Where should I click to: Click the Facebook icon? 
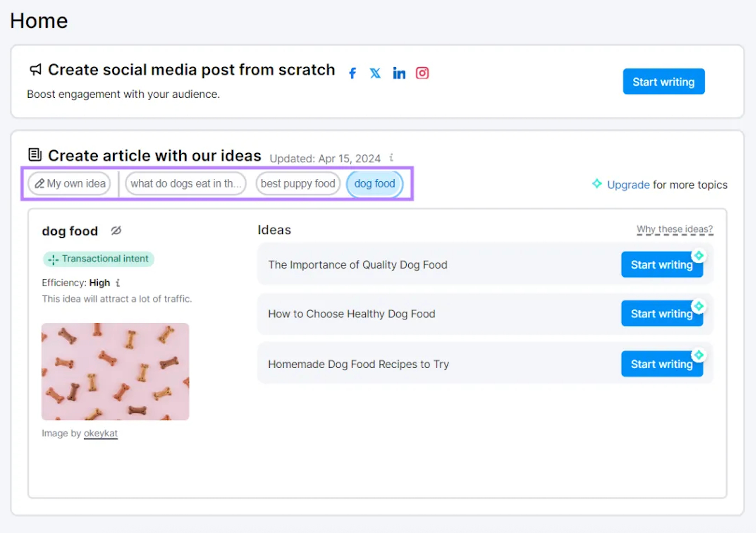point(352,73)
